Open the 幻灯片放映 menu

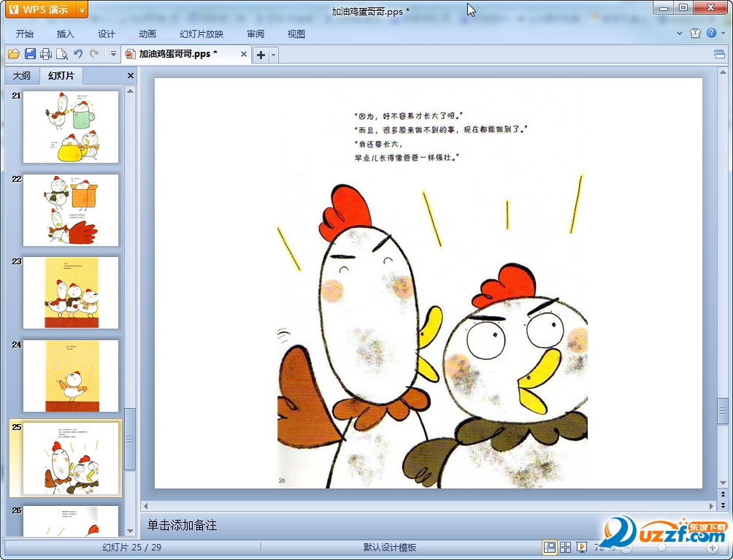(x=202, y=34)
